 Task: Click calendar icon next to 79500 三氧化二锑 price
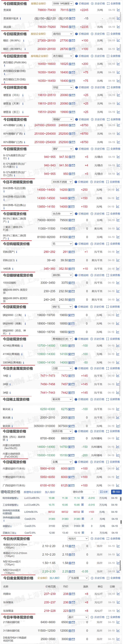coord(70,220)
